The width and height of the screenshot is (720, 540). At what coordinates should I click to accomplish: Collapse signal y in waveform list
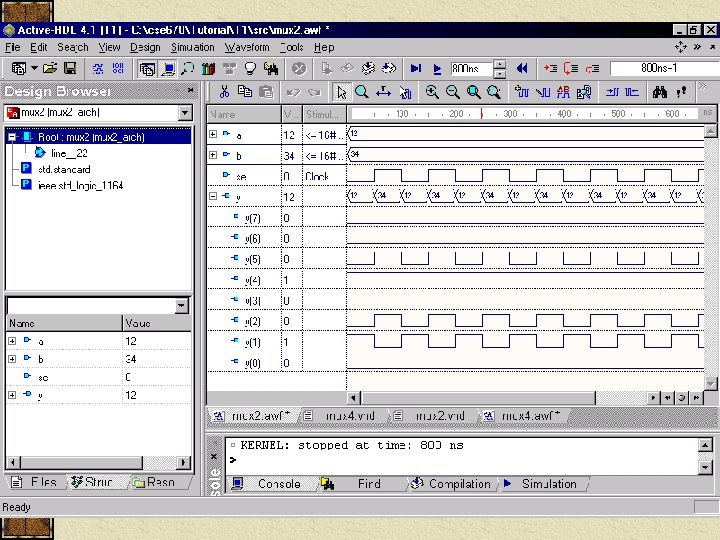pos(213,196)
